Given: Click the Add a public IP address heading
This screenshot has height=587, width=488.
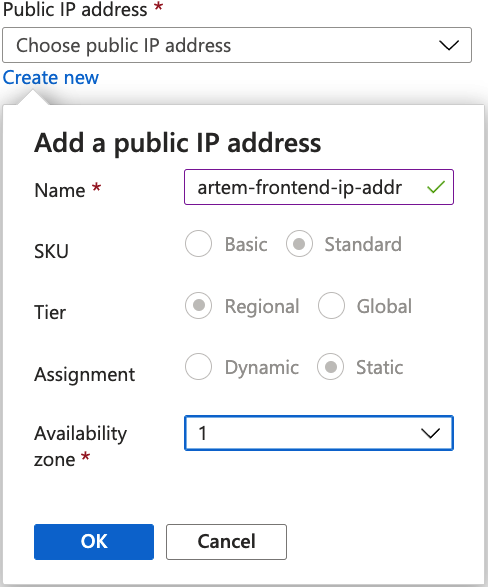Looking at the screenshot, I should pyautogui.click(x=178, y=143).
